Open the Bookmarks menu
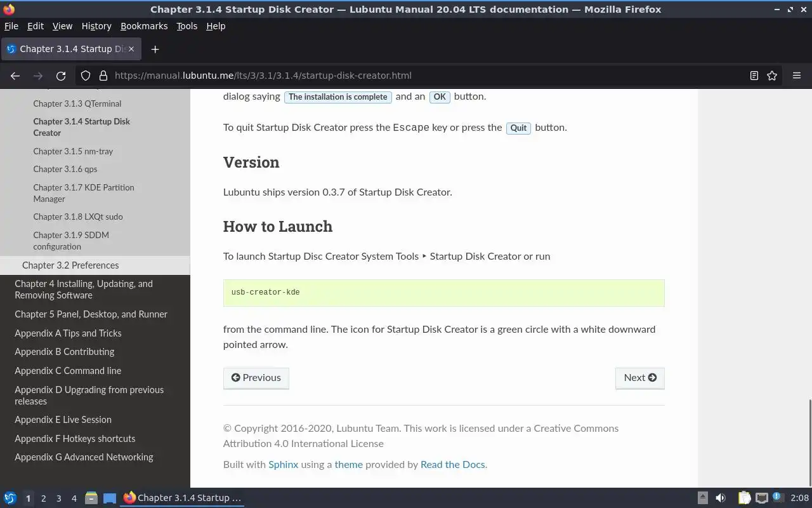This screenshot has width=812, height=508. 144,26
